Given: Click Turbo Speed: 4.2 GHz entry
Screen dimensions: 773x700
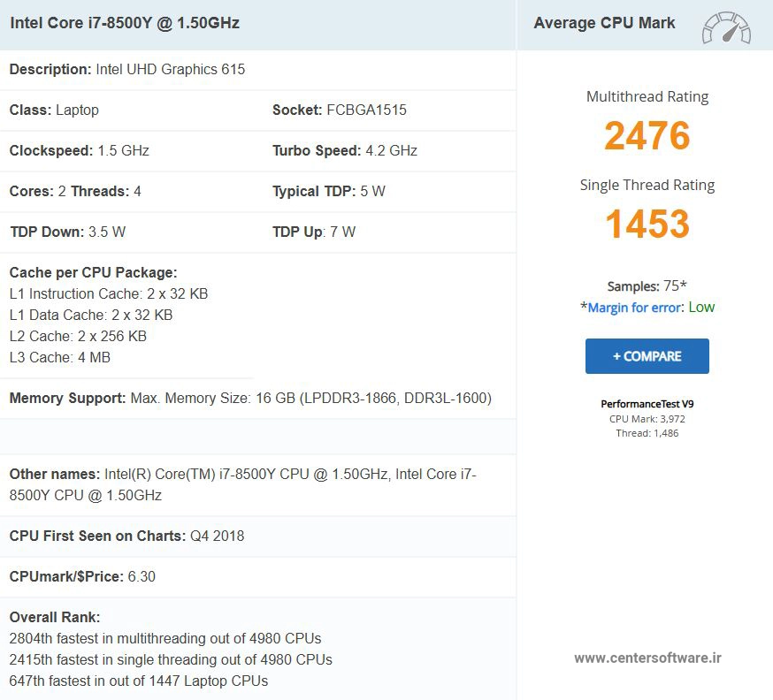Looking at the screenshot, I should pyautogui.click(x=345, y=151).
